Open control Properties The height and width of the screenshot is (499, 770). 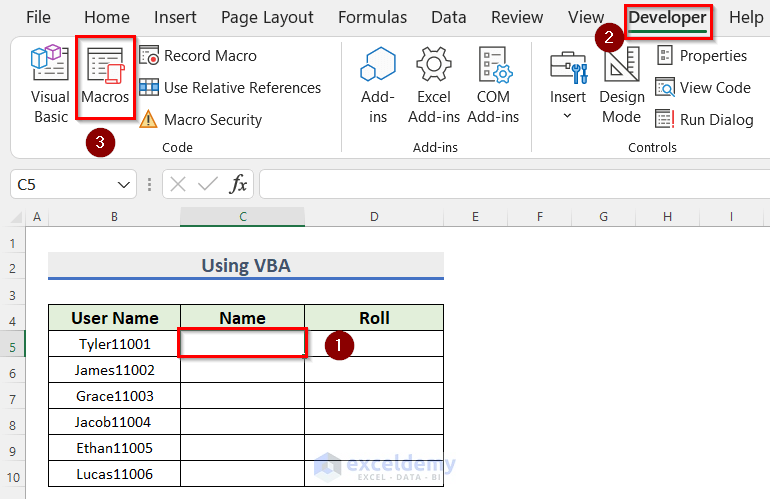click(x=701, y=56)
